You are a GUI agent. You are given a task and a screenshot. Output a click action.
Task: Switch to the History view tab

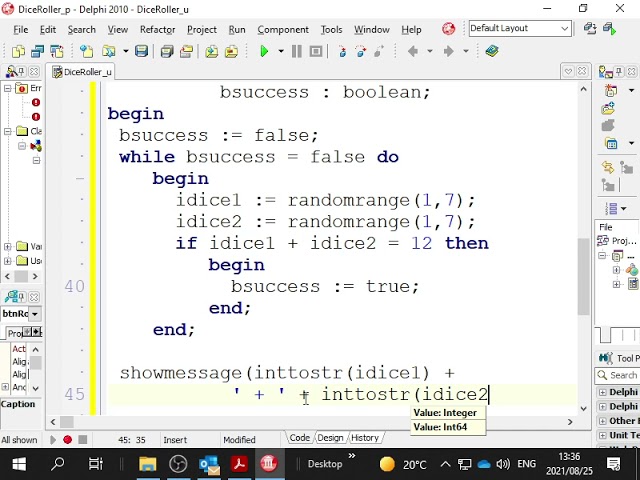[x=364, y=438]
